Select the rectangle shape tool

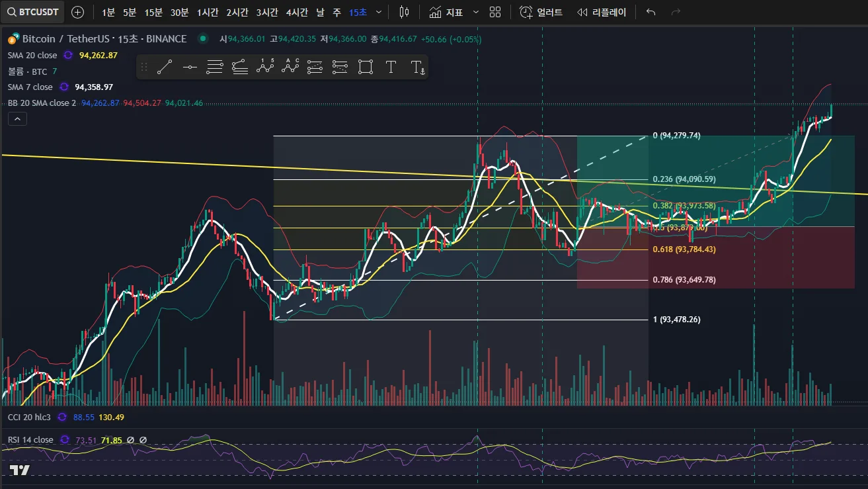coord(366,67)
